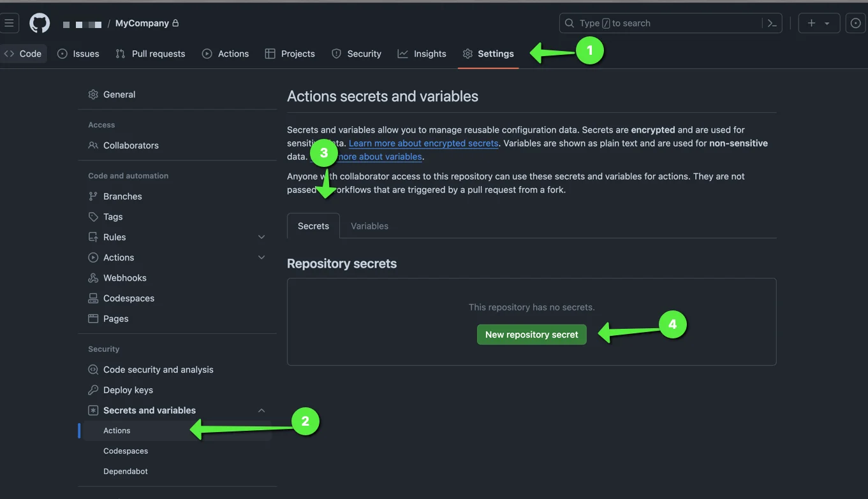868x499 pixels.
Task: Click the New repository secret button
Action: (x=531, y=334)
